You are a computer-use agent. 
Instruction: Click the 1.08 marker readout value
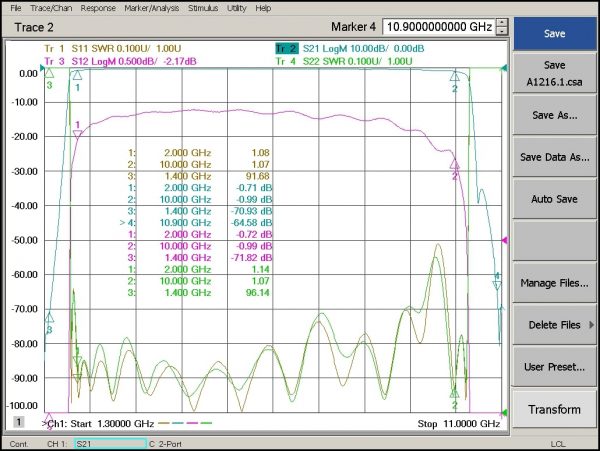(x=261, y=153)
